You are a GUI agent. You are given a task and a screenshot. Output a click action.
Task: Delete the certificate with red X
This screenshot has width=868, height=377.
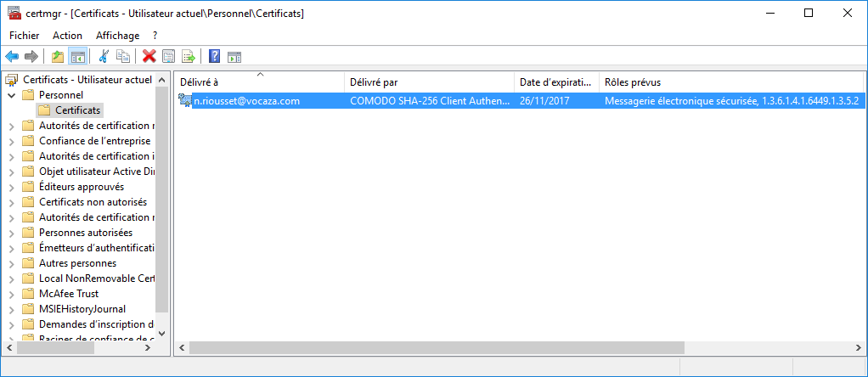[149, 56]
